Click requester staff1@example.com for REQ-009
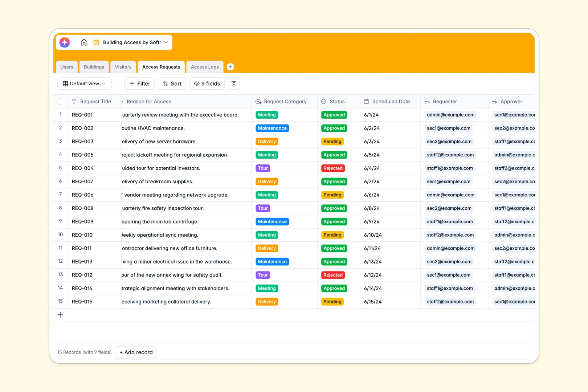This screenshot has width=588, height=392. click(x=450, y=222)
